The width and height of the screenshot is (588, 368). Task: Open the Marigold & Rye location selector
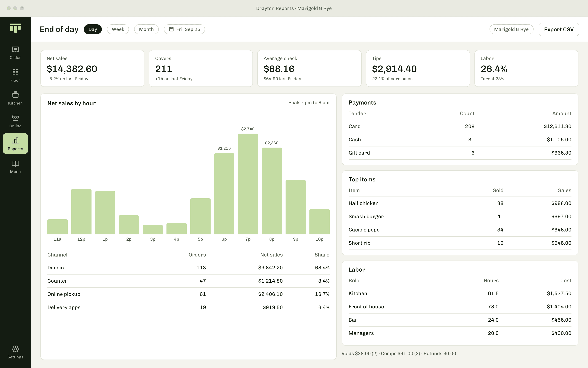click(511, 29)
